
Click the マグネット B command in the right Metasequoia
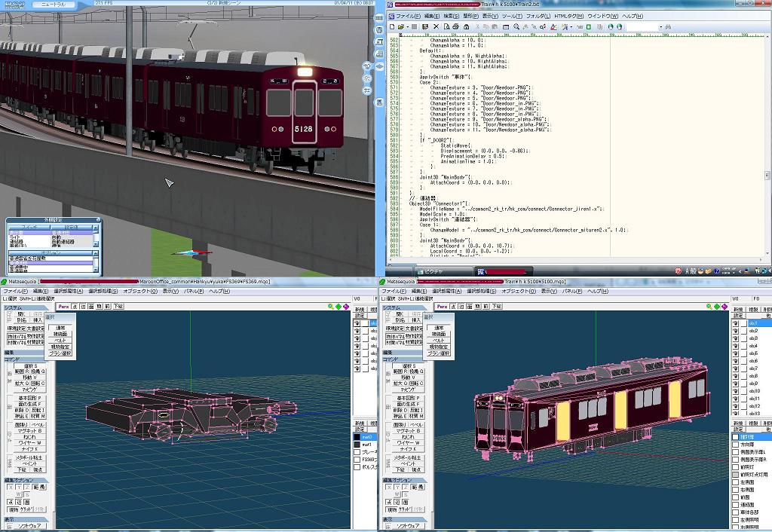coord(408,430)
